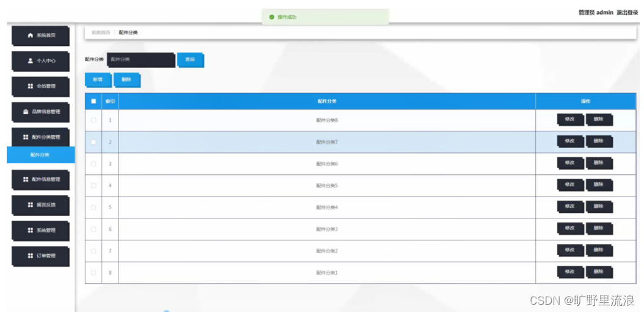Click 删除 for row 配件分类4
The image size is (644, 312).
tap(599, 207)
